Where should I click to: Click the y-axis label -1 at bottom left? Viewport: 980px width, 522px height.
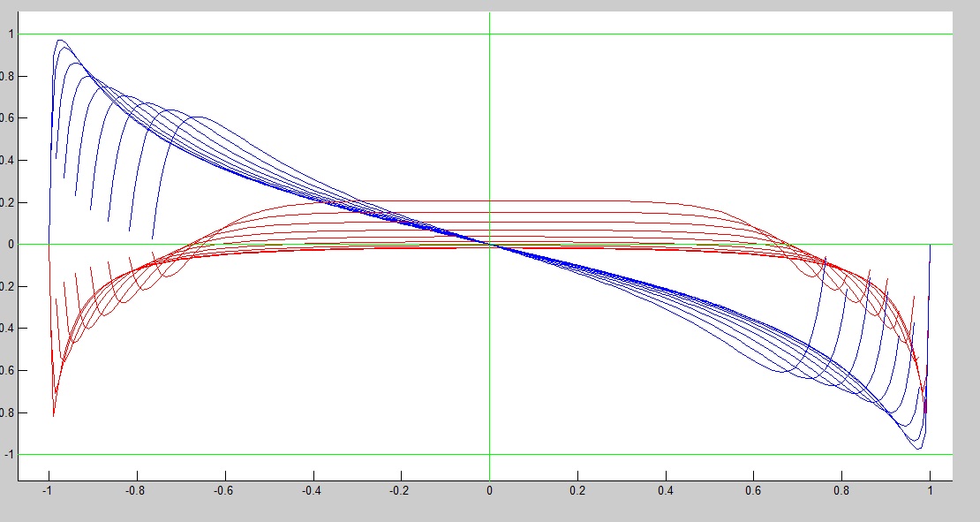pos(9,455)
